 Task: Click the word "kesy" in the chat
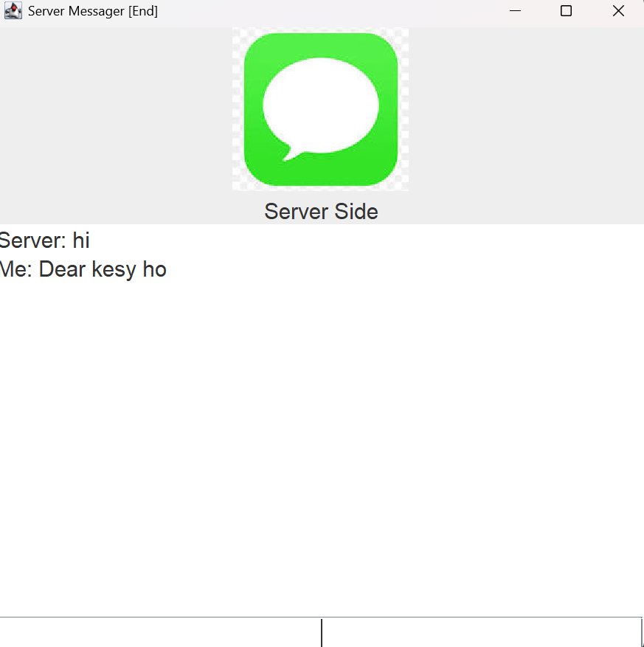(114, 269)
